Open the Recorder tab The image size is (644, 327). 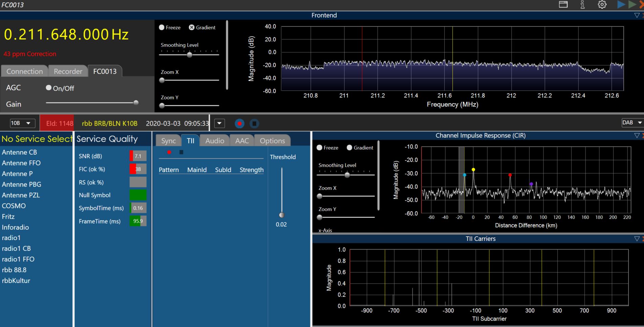pyautogui.click(x=68, y=71)
